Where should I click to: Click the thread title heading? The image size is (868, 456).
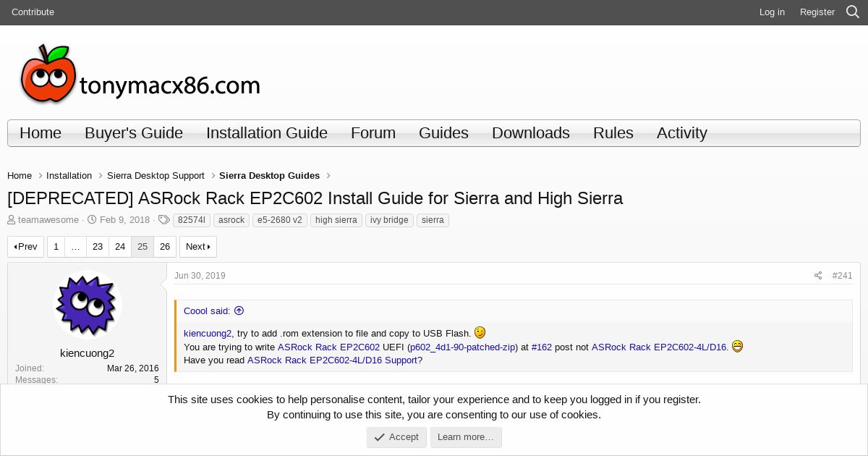coord(315,198)
